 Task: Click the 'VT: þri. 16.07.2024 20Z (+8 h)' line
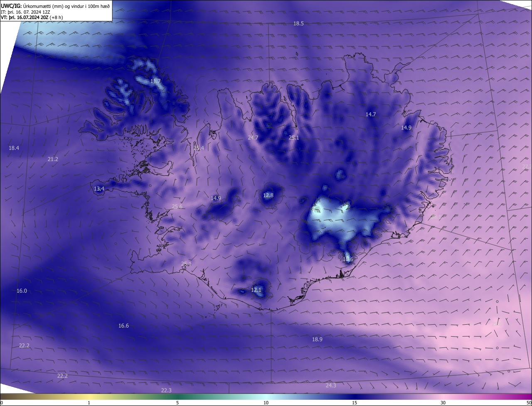[32, 17]
